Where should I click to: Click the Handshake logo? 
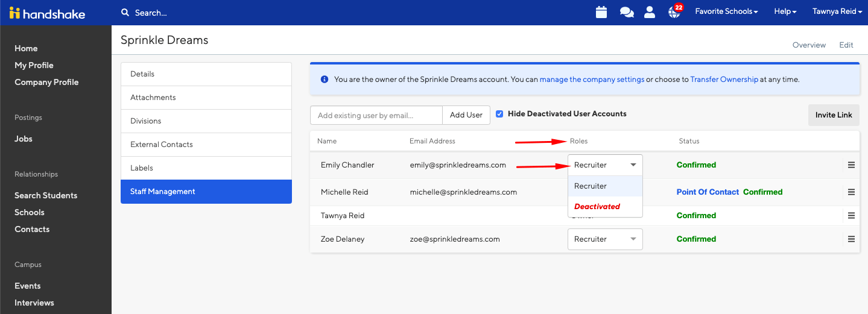coord(47,13)
